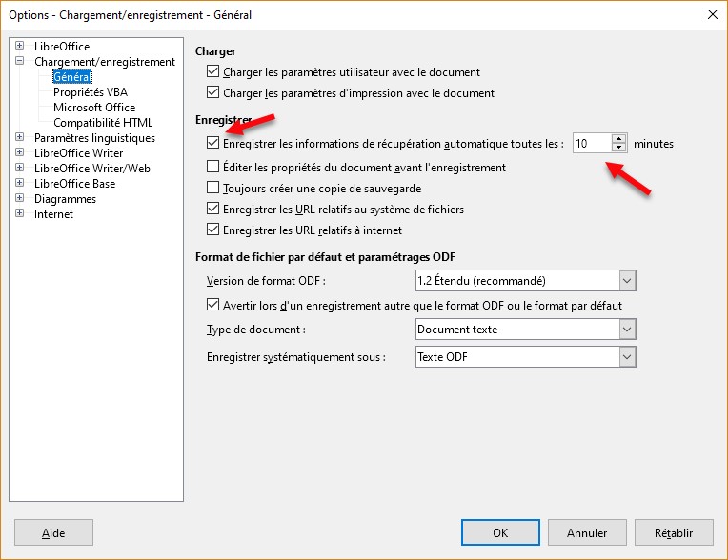Collapse the Chargement/enregistrement tree node
The height and width of the screenshot is (560, 728).
[x=20, y=62]
